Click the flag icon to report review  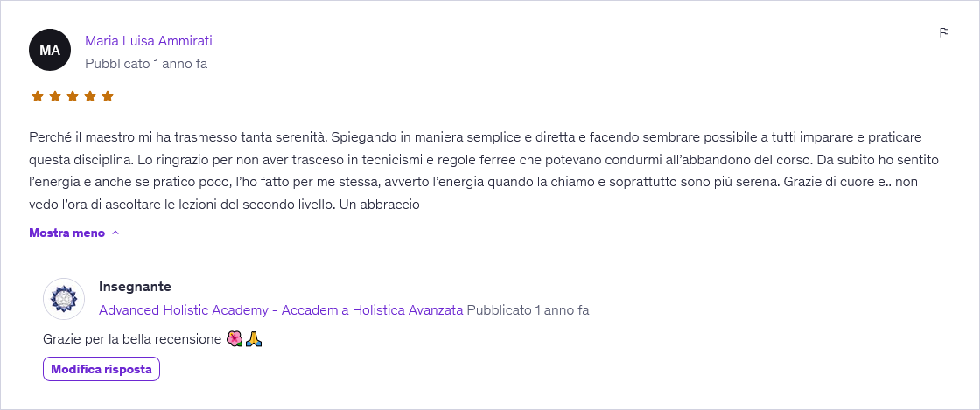tap(944, 33)
